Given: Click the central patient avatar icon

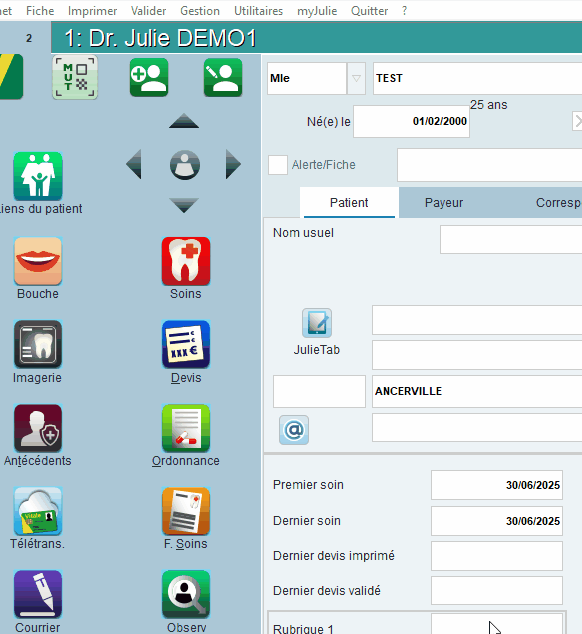Looking at the screenshot, I should (x=184, y=165).
